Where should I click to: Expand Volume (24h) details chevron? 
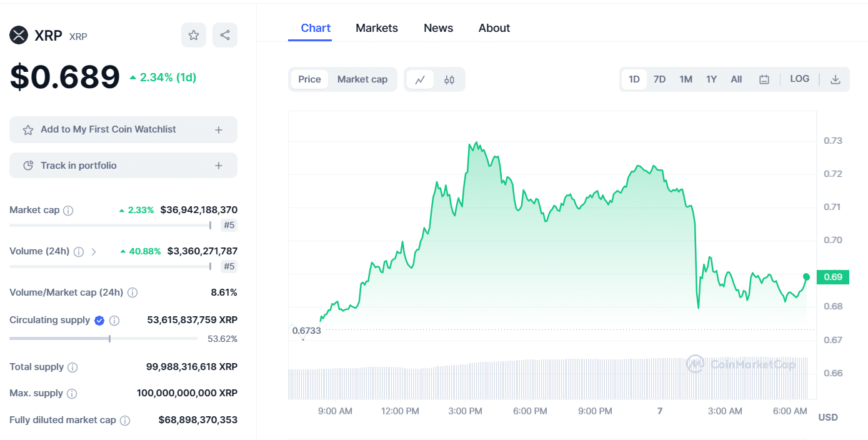94,252
